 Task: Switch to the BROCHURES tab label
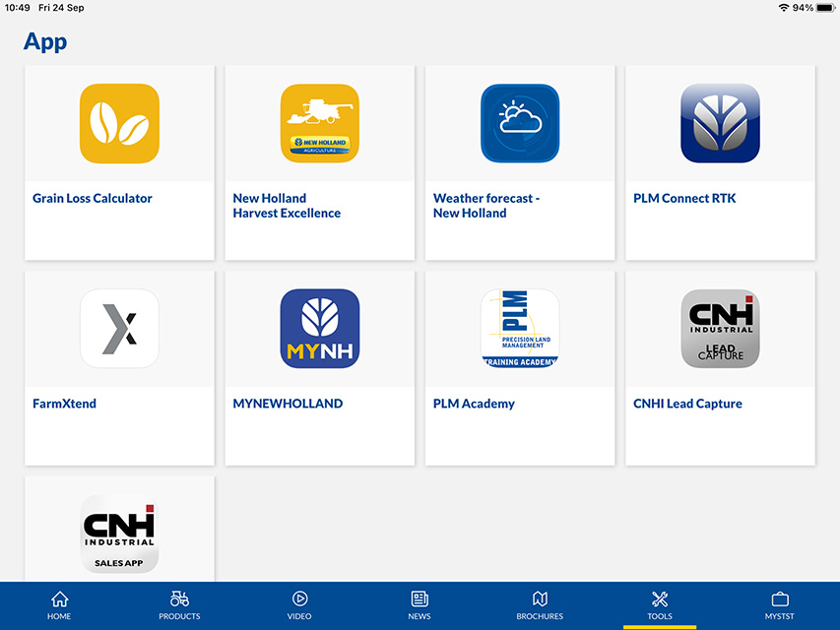(x=540, y=616)
